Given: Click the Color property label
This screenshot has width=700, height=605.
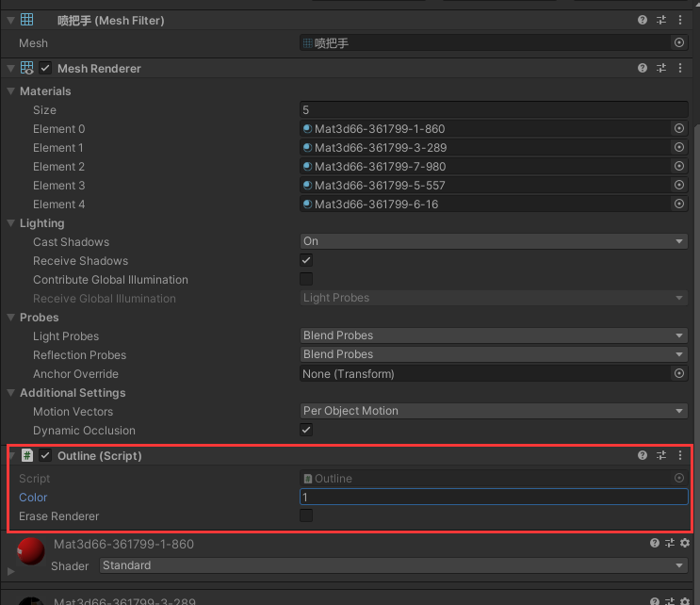Looking at the screenshot, I should point(33,497).
